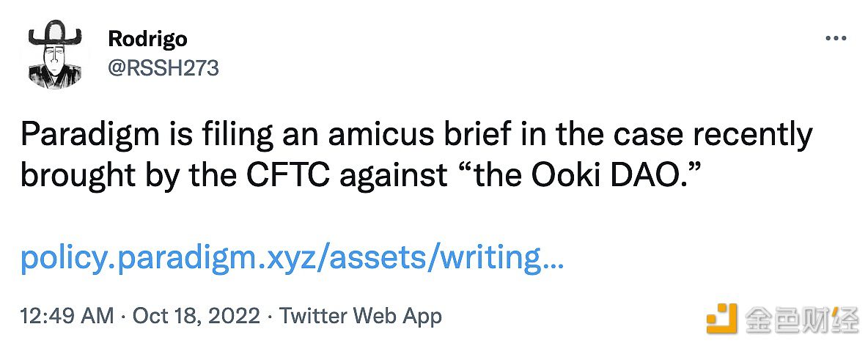Open the tweet's three-dot More menu
868x343 pixels.
point(836,39)
